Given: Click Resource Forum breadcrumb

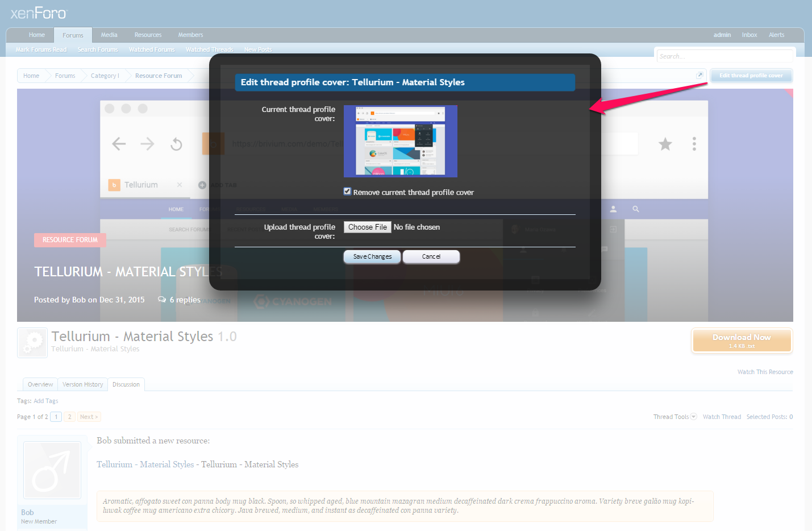Looking at the screenshot, I should click(x=159, y=76).
